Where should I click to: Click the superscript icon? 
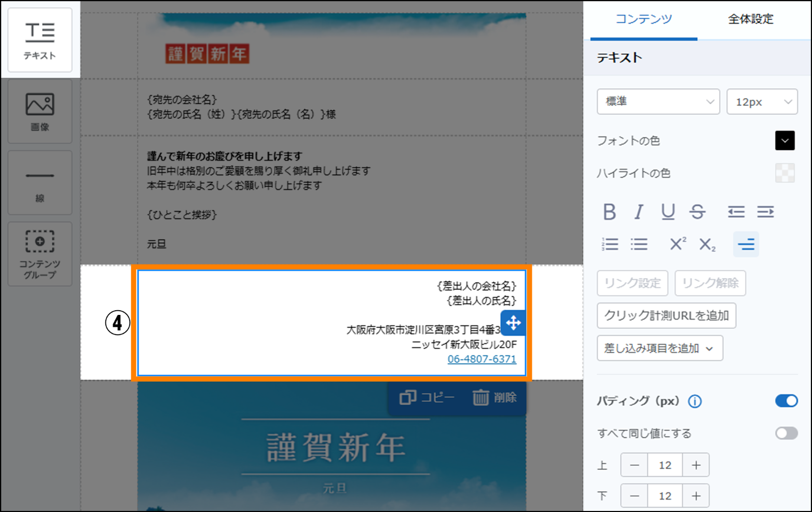pos(678,244)
